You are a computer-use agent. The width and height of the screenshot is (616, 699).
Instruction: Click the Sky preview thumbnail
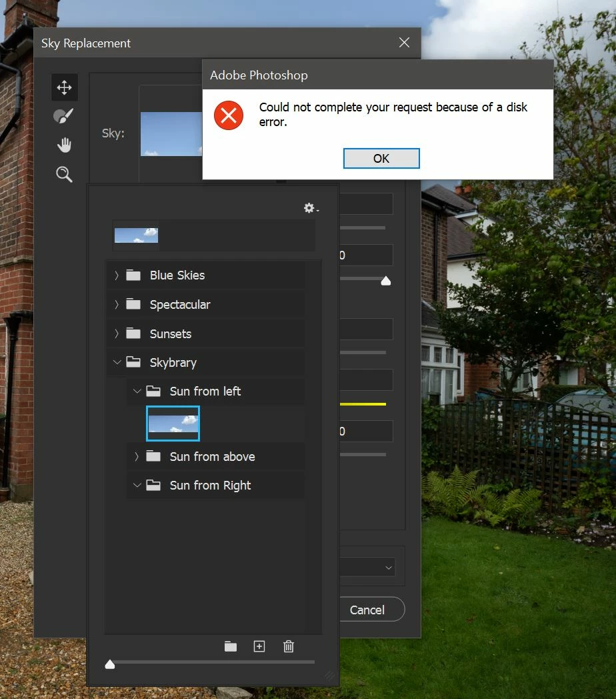tap(171, 134)
